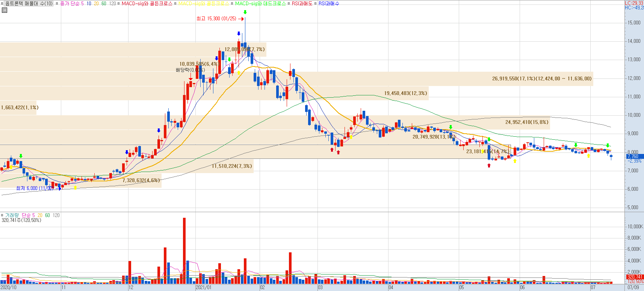
Task: Click the 10,000K volume axis label
Action: [635, 226]
